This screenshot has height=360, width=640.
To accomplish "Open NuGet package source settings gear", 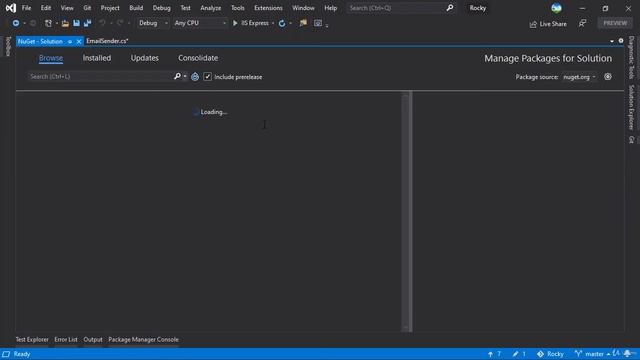I will pyautogui.click(x=608, y=76).
